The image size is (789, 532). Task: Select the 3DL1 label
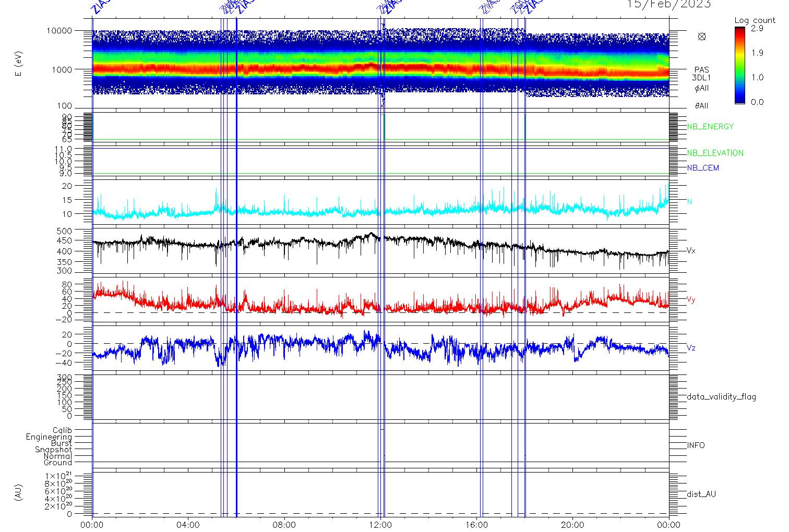701,78
